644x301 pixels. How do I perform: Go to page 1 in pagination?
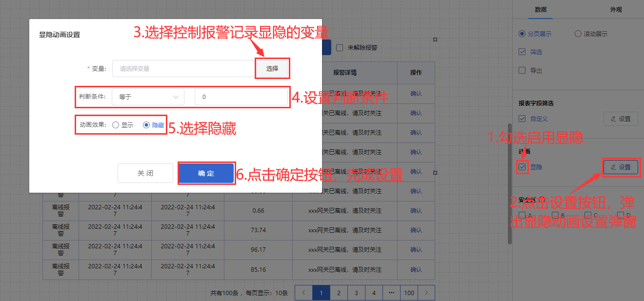[x=321, y=293]
